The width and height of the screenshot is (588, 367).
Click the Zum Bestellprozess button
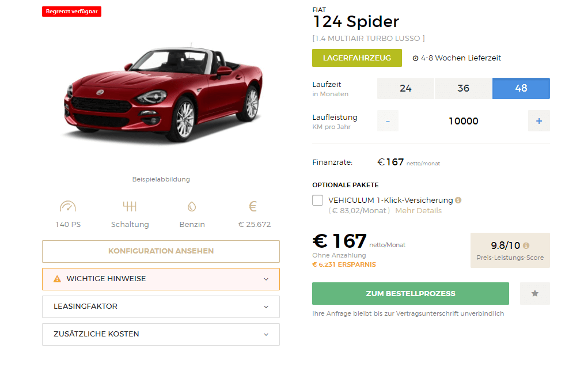coord(410,293)
